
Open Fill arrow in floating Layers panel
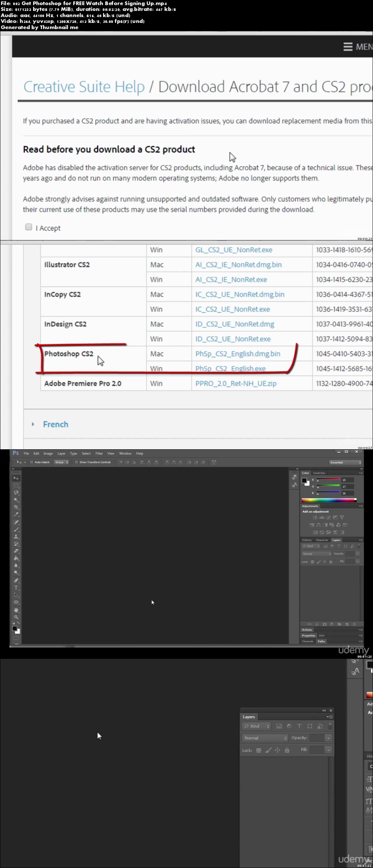328,750
